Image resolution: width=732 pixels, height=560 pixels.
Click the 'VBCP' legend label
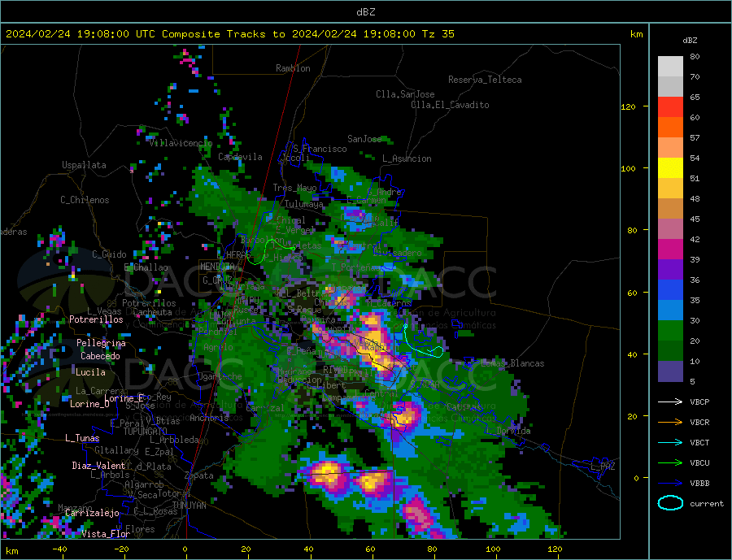[x=699, y=402]
